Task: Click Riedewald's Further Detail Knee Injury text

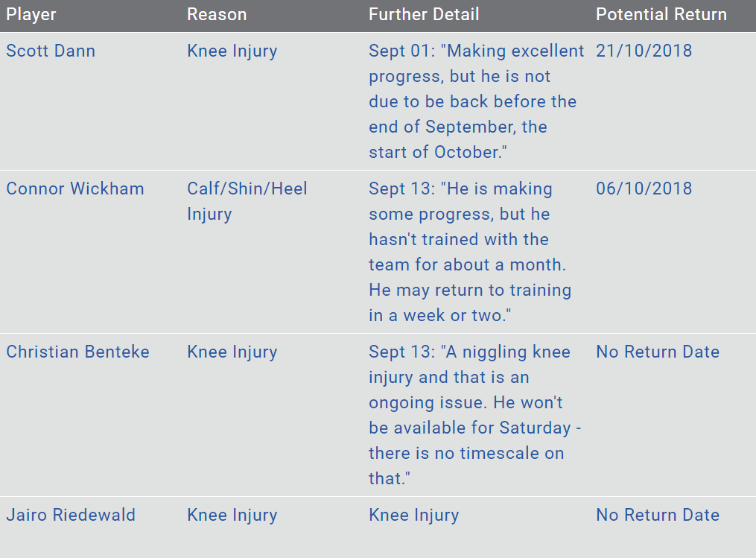Action: click(413, 515)
